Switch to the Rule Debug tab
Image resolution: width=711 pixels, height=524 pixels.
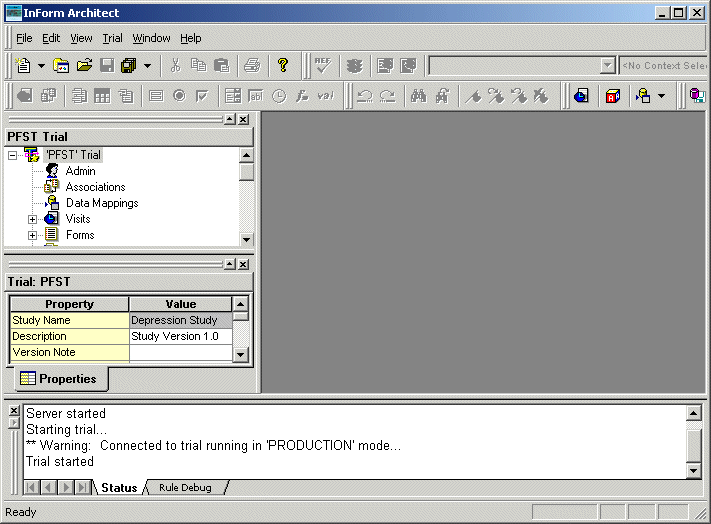185,488
